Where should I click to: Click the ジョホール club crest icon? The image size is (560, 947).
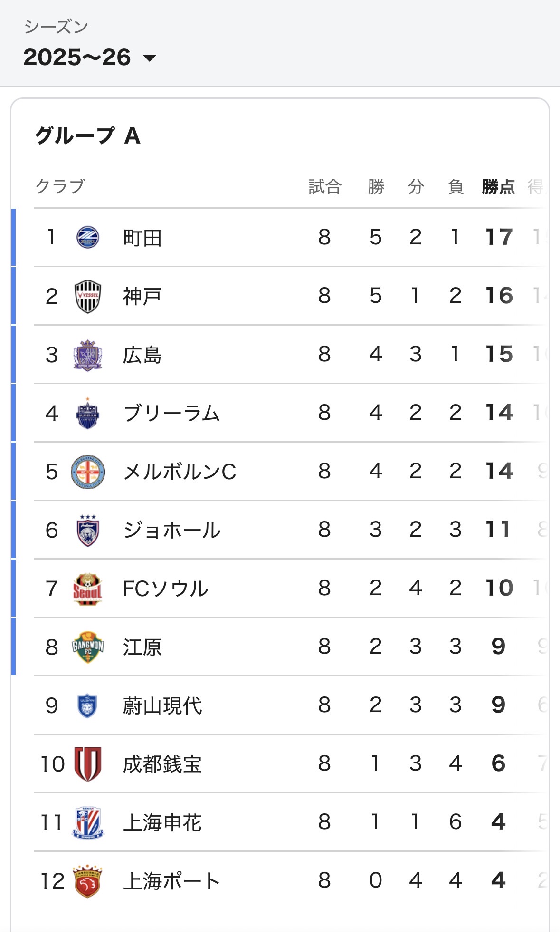[x=88, y=531]
